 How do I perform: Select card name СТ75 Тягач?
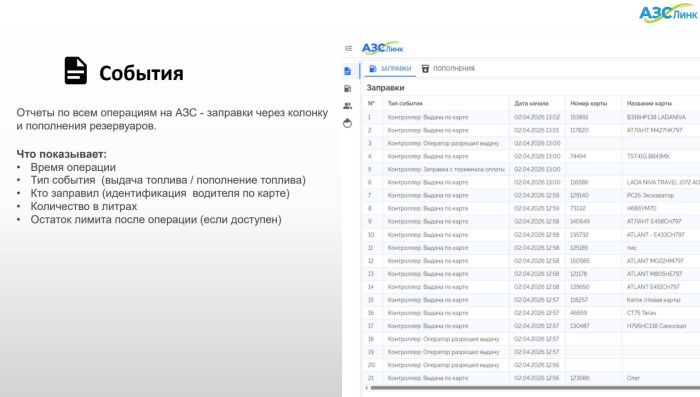[641, 313]
